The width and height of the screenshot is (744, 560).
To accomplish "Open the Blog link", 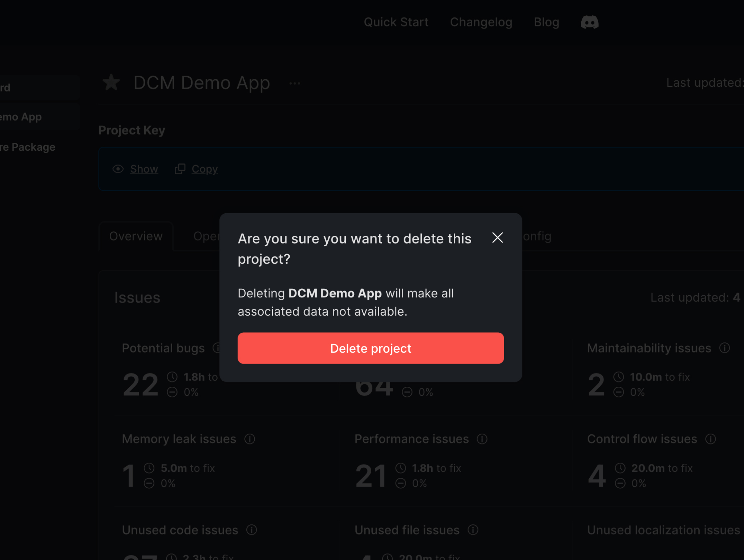I will (546, 22).
